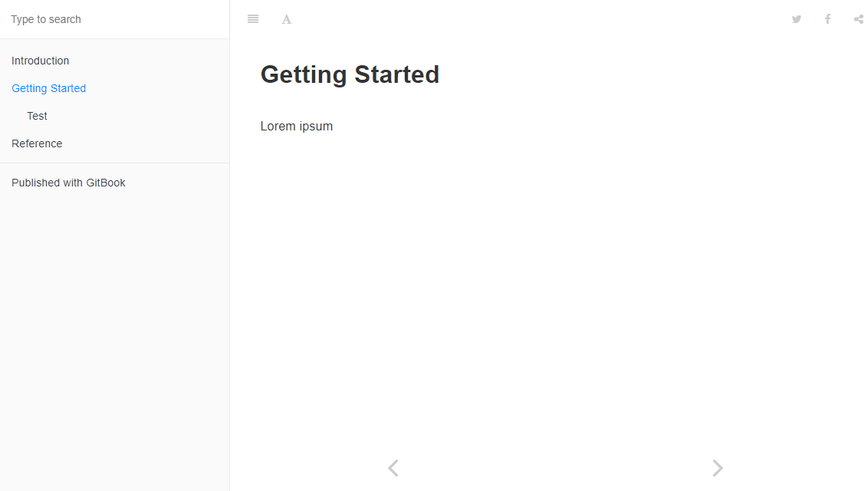Click the next-page navigation arrow button
The image size is (868, 491).
coord(717,467)
